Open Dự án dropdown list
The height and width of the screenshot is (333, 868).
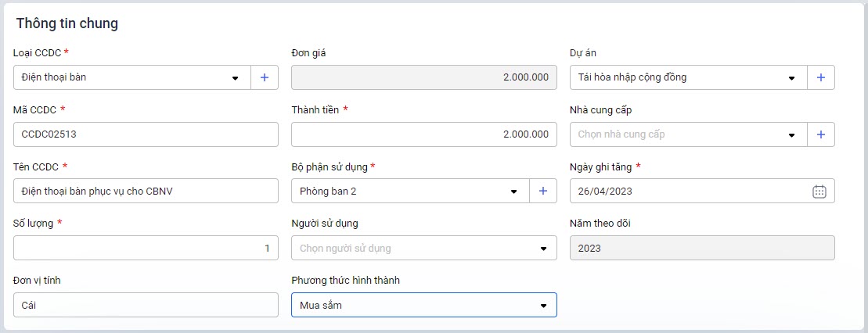pyautogui.click(x=791, y=78)
